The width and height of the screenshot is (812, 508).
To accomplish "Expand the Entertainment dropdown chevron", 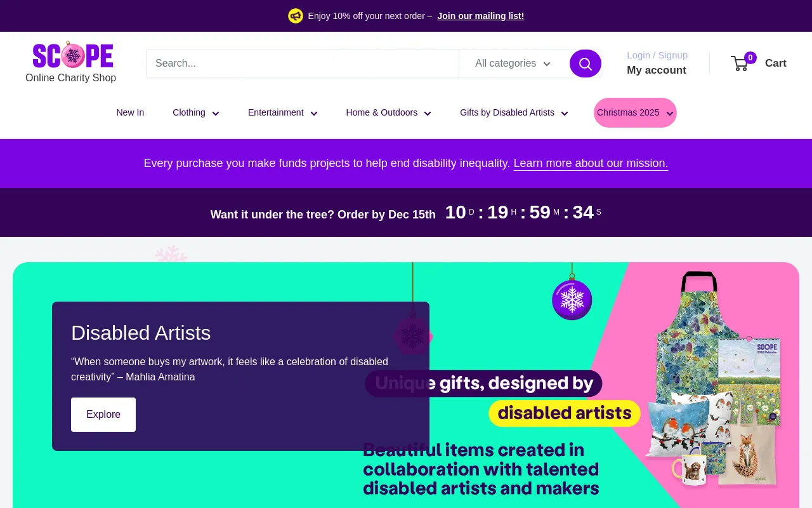I will [x=314, y=113].
